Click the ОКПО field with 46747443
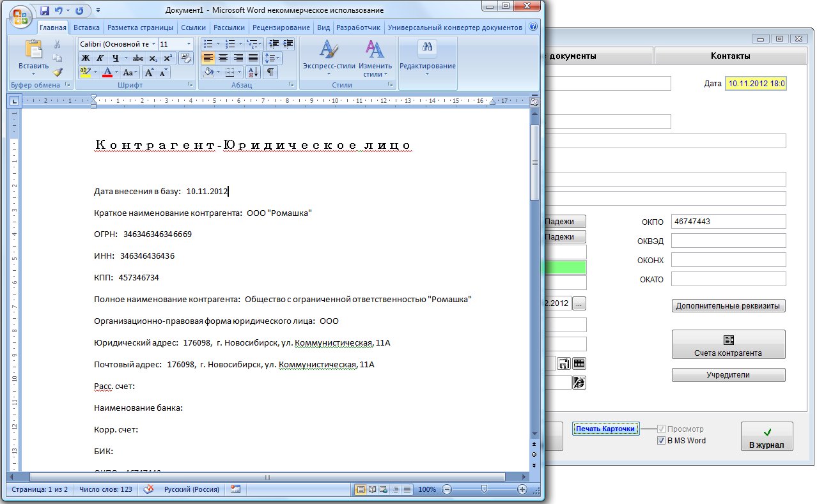This screenshot has width=817, height=504. [728, 221]
